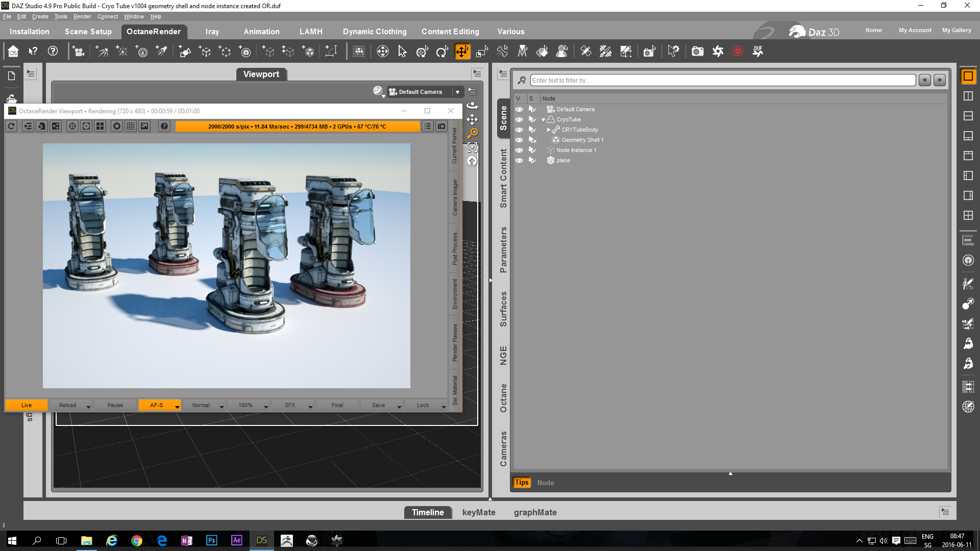Image resolution: width=980 pixels, height=551 pixels.
Task: Click the Octane help question mark icon
Action: 164,126
